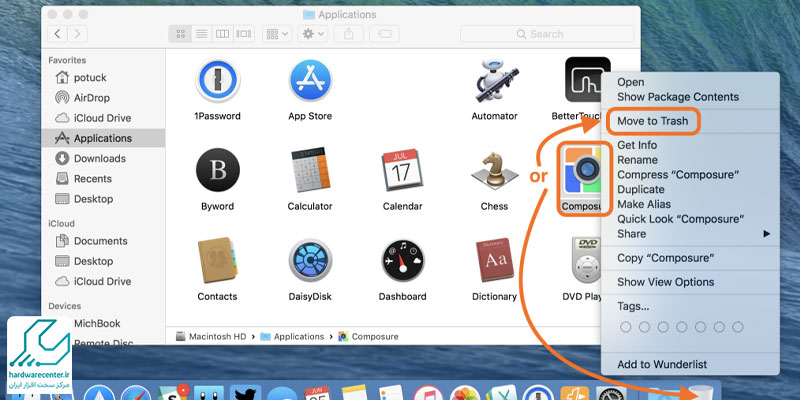Open the arrange-by dropdown in toolbar

tap(277, 34)
